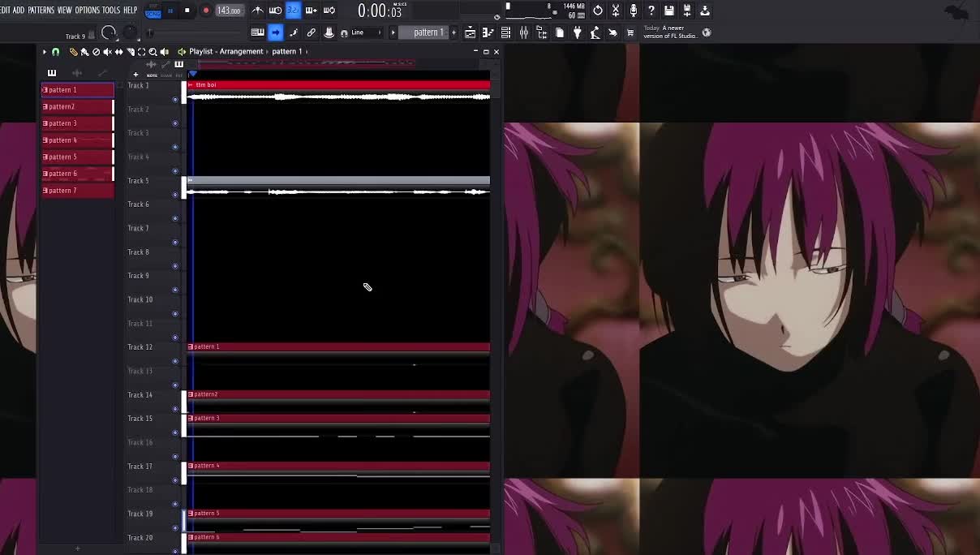Open the touch controllers hand icon
The width and height of the screenshot is (980, 555).
click(x=612, y=32)
